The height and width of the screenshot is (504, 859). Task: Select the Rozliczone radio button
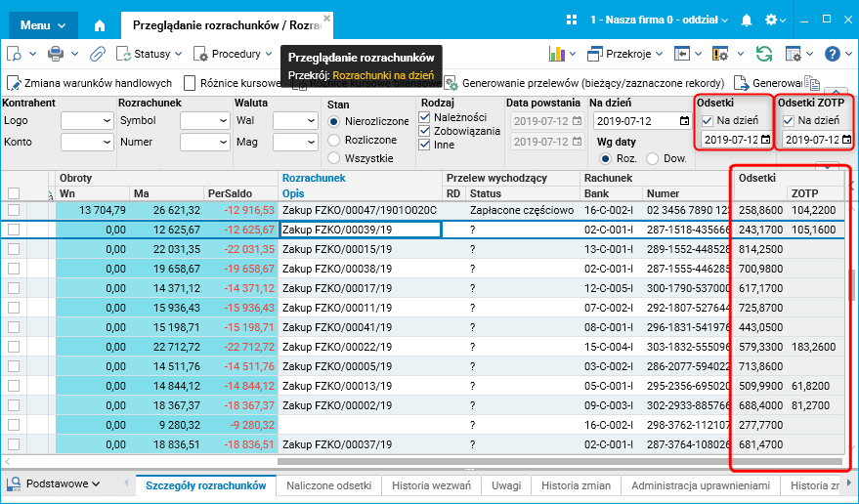[x=335, y=140]
